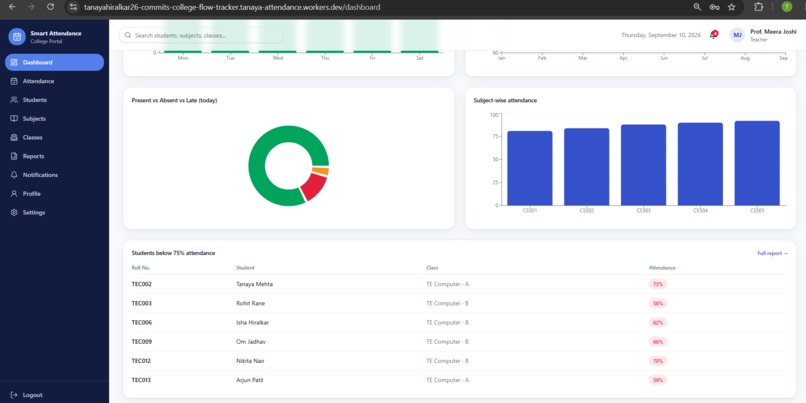Click the Students people icon
806x403 pixels.
pyautogui.click(x=14, y=100)
